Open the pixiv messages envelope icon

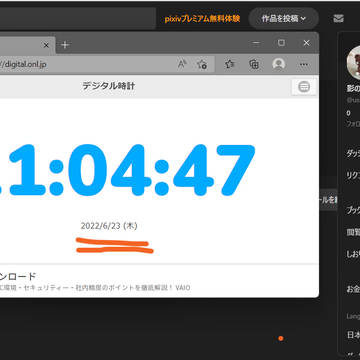click(x=339, y=19)
